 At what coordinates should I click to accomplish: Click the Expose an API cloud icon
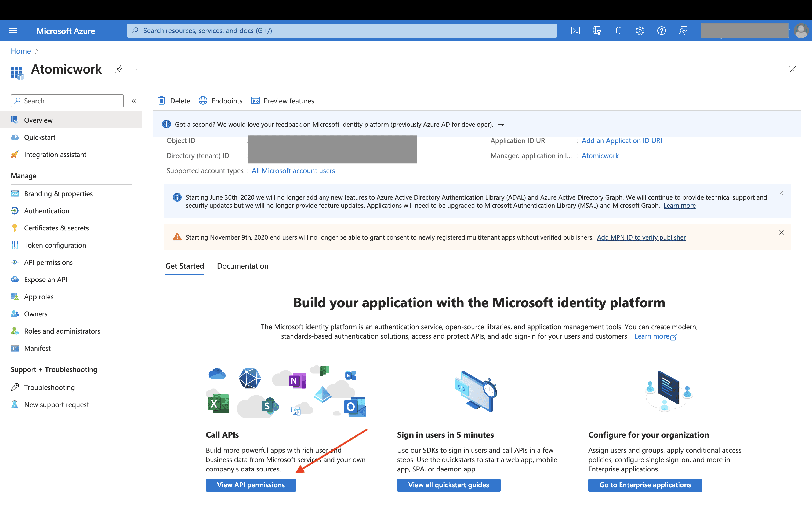[15, 279]
